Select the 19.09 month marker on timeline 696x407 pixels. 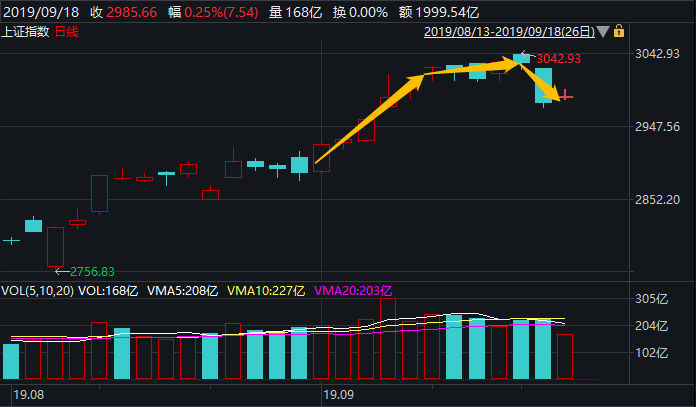click(336, 396)
